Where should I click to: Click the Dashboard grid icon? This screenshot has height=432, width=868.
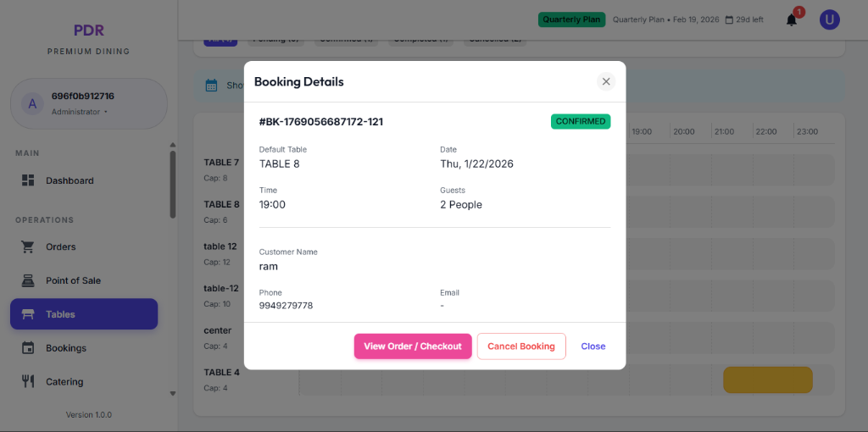[28, 180]
